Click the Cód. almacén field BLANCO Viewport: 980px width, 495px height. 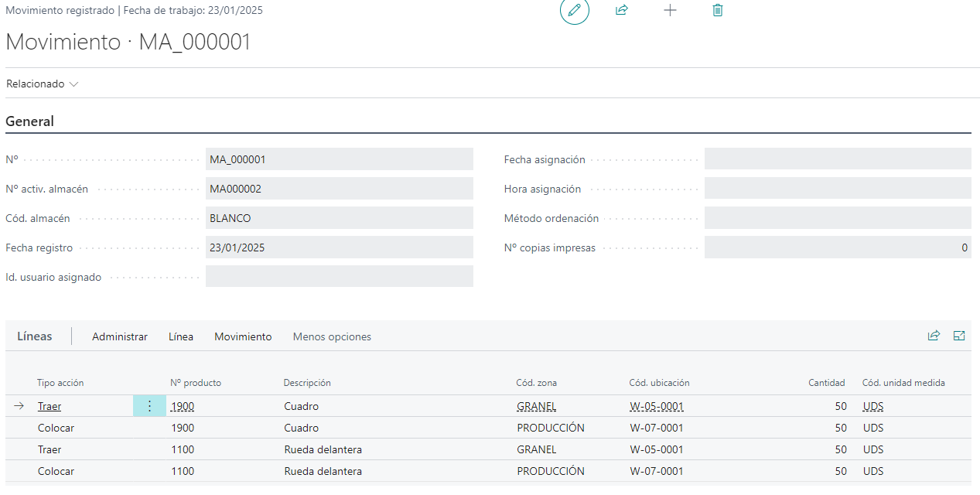[340, 218]
